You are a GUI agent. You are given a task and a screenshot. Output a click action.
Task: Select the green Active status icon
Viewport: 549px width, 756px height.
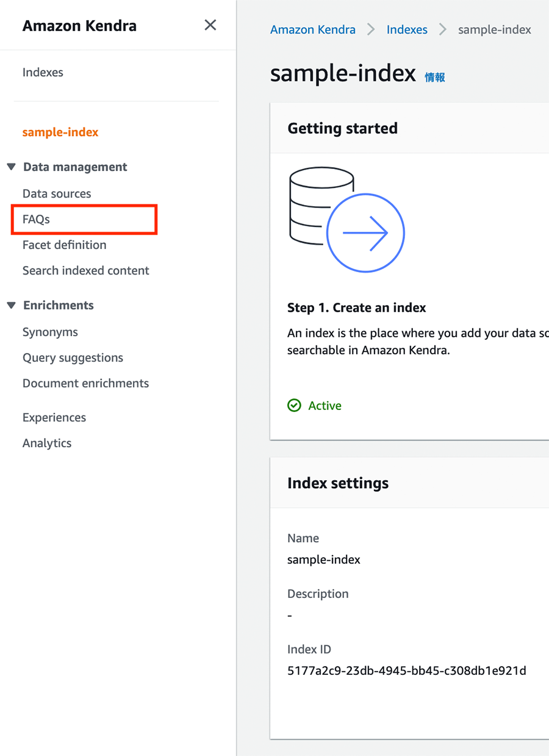[x=295, y=405]
